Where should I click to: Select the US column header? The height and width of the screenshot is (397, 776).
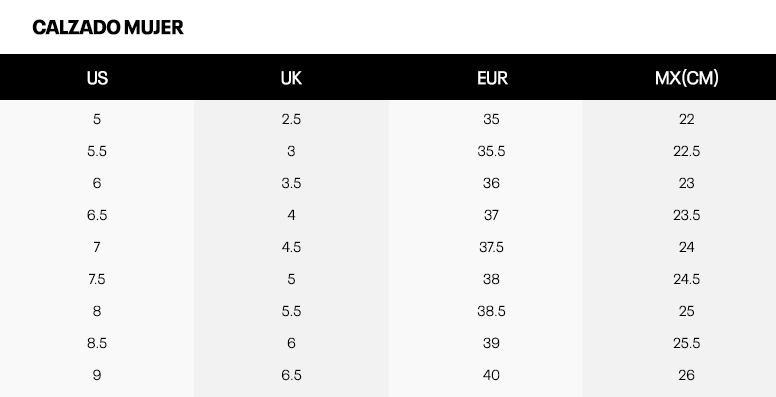(97, 78)
